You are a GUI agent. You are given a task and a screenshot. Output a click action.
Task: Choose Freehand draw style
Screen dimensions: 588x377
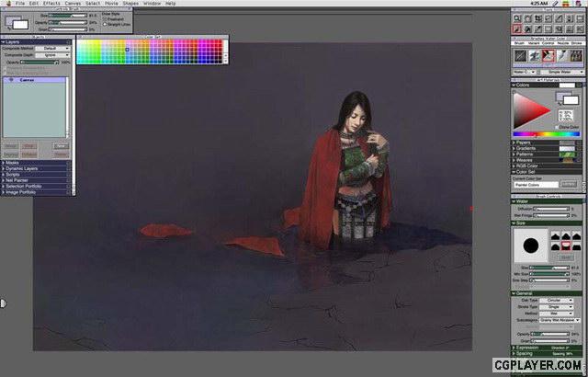(105, 18)
